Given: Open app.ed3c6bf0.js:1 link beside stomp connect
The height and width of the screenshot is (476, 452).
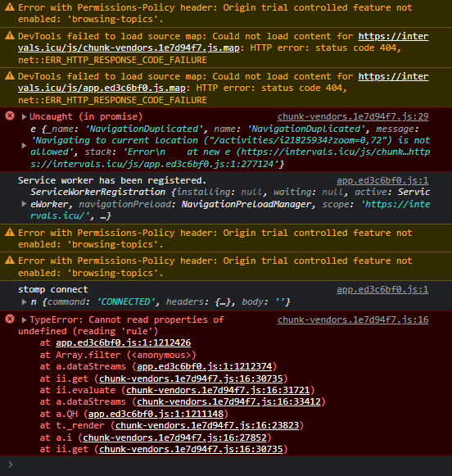Looking at the screenshot, I should [382, 289].
